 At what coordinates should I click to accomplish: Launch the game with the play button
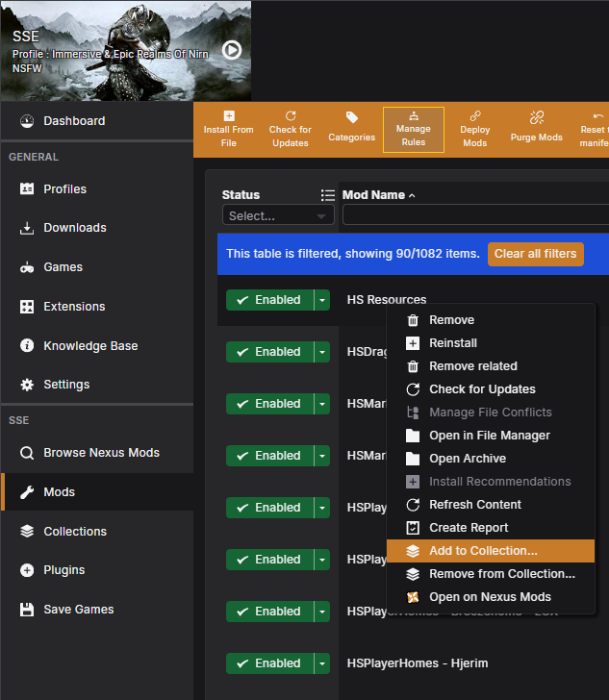(232, 50)
